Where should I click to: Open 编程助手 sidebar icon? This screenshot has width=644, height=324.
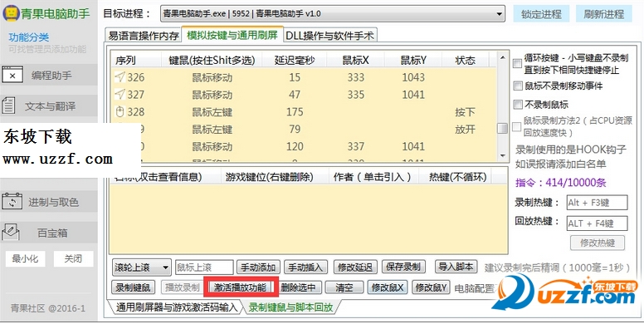click(12, 76)
